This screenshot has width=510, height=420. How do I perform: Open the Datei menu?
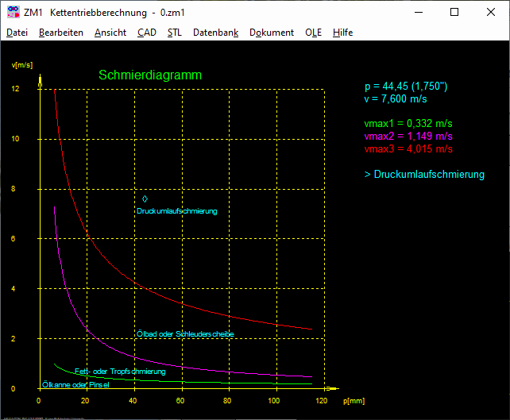pos(17,33)
